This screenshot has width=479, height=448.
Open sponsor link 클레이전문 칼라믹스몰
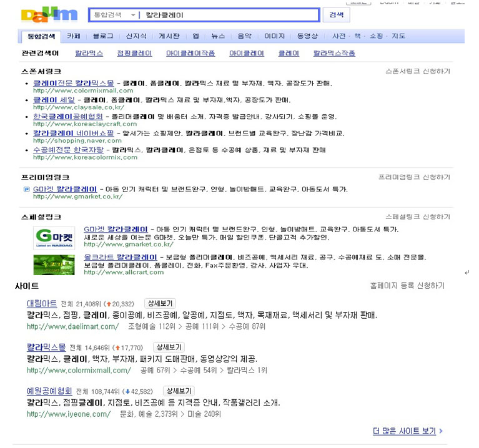73,83
